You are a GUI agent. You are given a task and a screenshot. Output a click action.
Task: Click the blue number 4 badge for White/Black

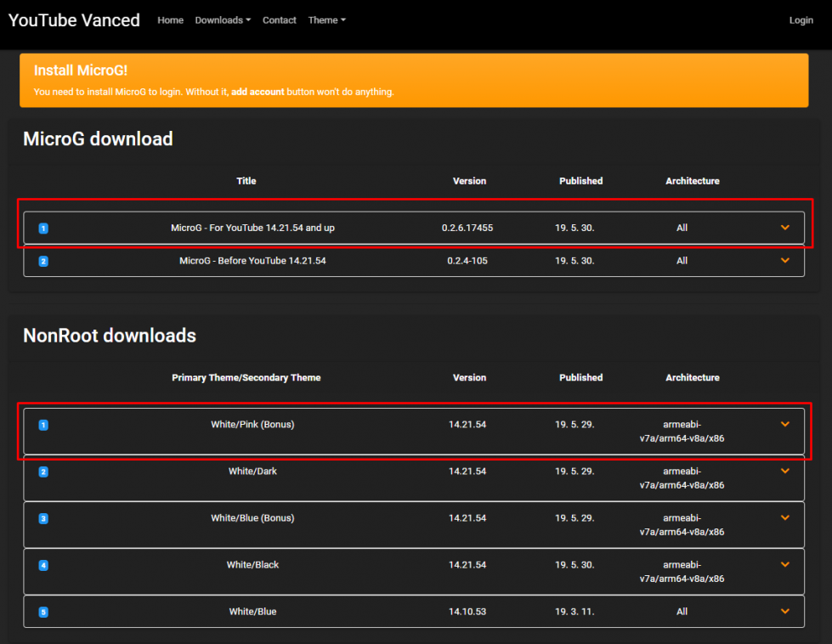pyautogui.click(x=43, y=565)
